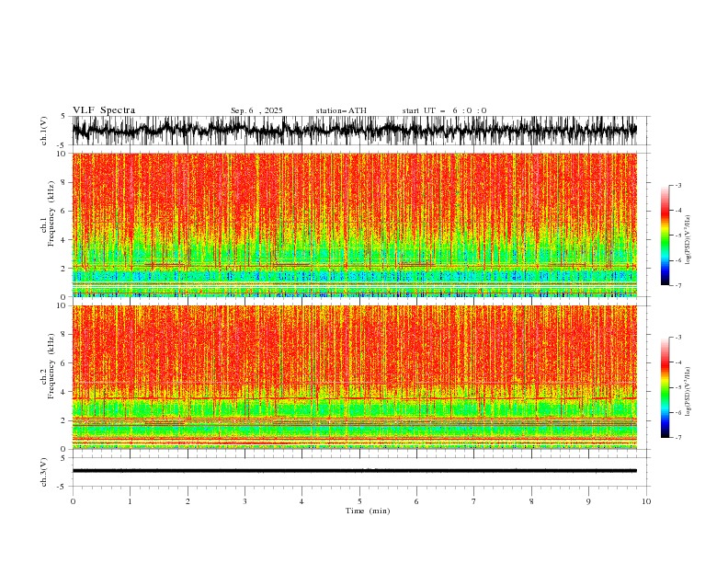728x563 pixels.
Task: Click the ch.2 colorbar log(PSD) label
Action: [688, 392]
